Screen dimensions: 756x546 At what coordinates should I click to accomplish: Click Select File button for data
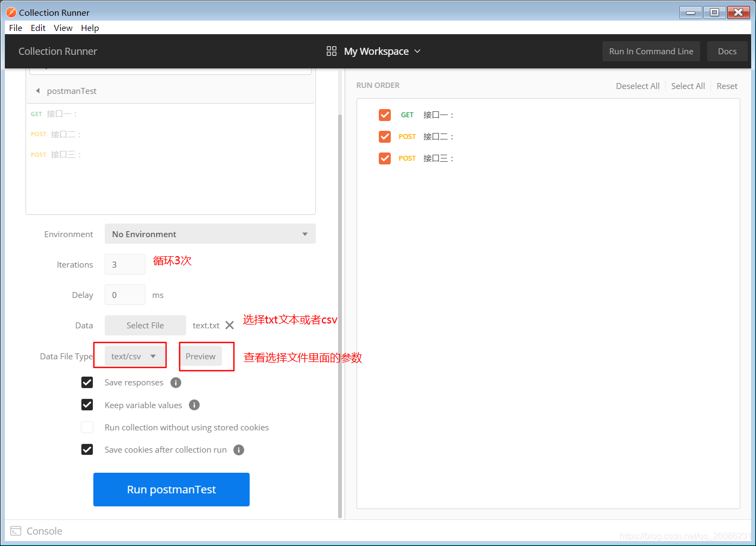coord(145,325)
